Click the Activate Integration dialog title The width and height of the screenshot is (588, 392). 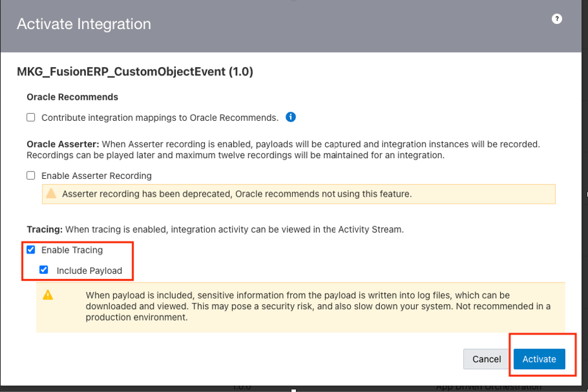pos(84,24)
